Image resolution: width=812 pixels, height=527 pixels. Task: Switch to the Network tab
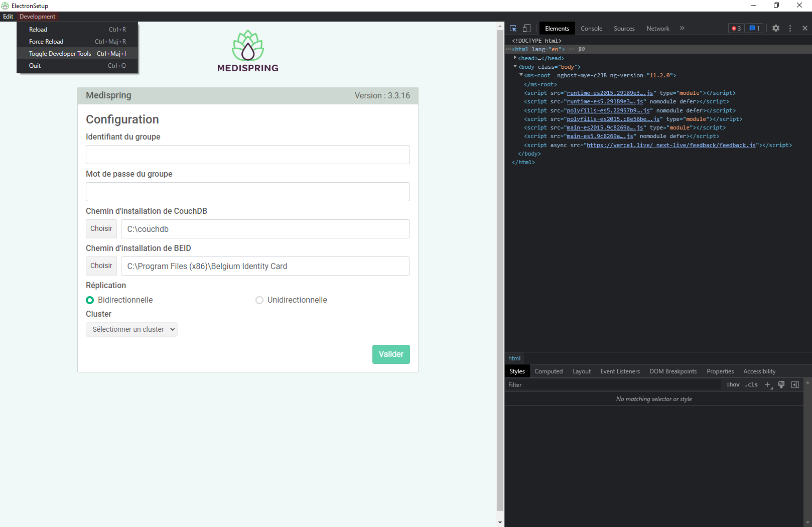coord(658,29)
